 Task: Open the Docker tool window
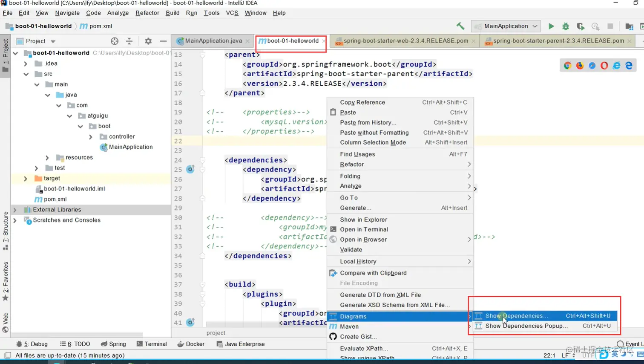point(191,344)
